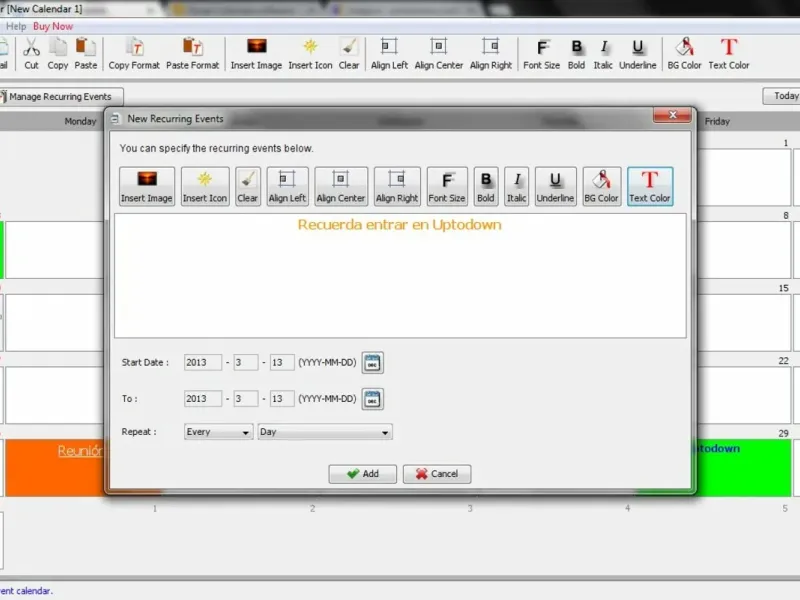
Task: Click the Start Date month field
Action: 246,363
